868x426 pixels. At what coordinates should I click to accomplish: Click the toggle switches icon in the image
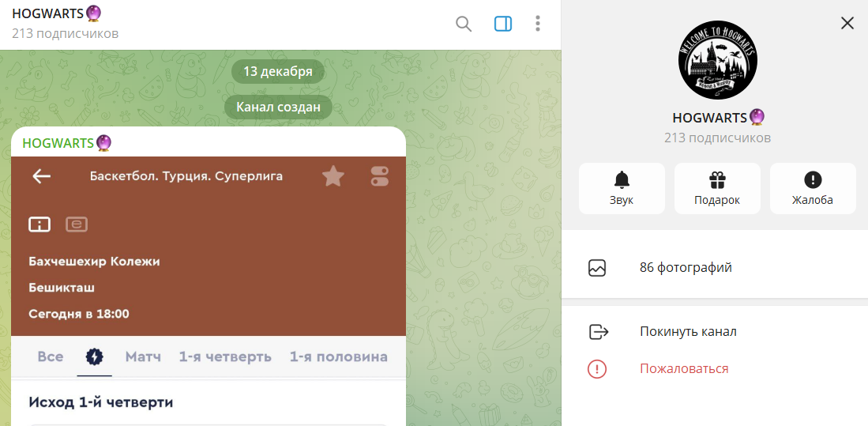click(380, 176)
